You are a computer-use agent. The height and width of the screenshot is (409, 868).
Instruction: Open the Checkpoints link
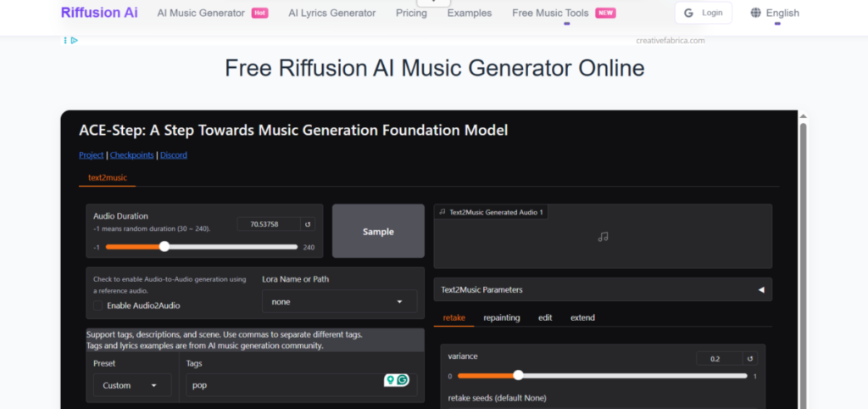(131, 155)
